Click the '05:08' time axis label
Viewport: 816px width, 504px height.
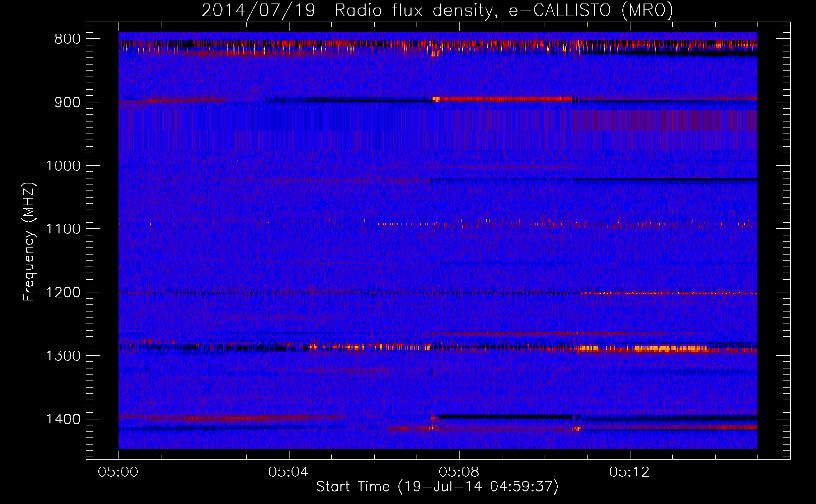(459, 472)
